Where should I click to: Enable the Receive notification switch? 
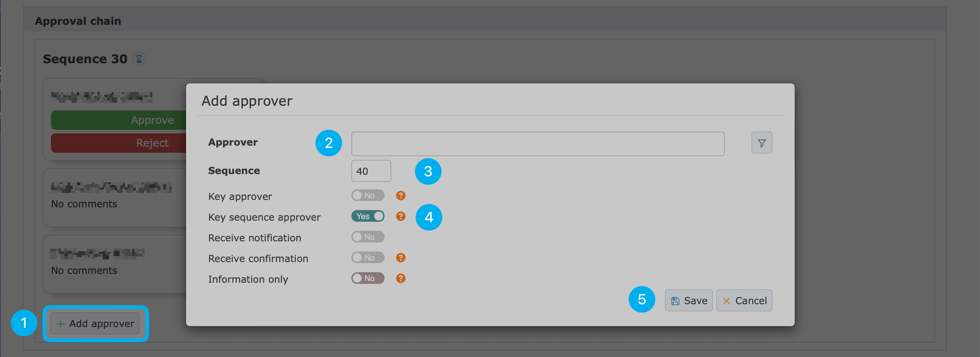pyautogui.click(x=368, y=237)
